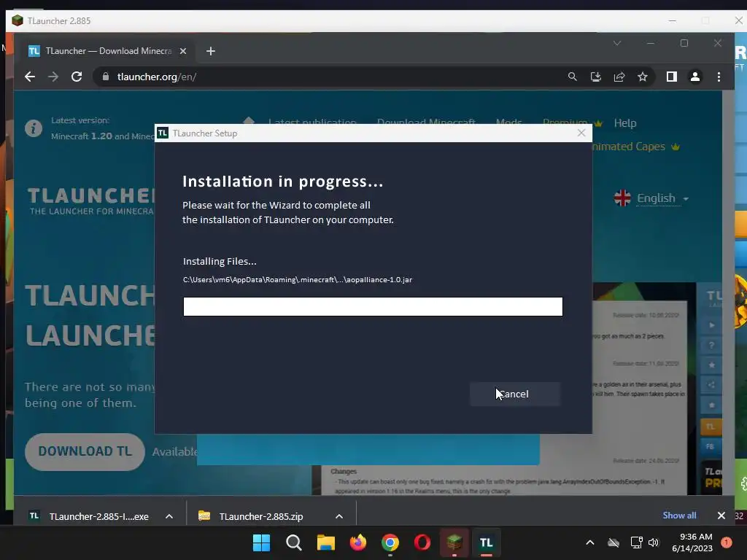Close the TLauncher Setup dialog

[x=581, y=133]
